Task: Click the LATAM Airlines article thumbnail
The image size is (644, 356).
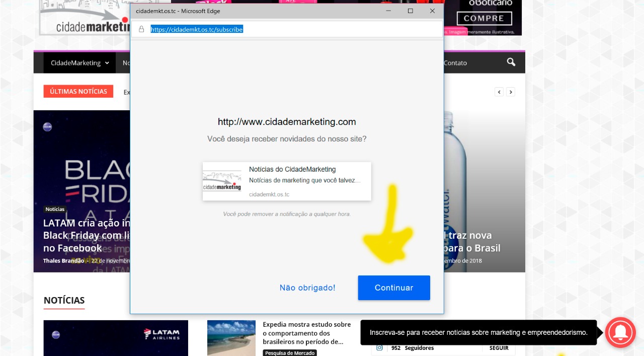Action: coord(116,338)
